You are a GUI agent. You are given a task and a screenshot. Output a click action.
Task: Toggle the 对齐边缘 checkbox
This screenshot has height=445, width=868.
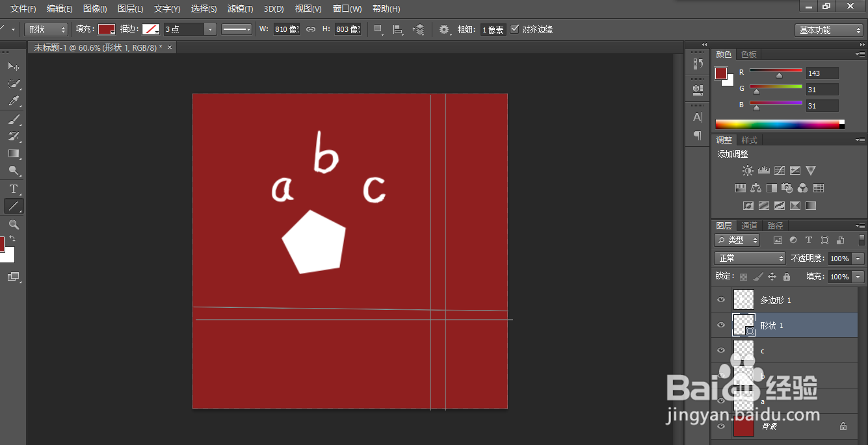coord(515,29)
